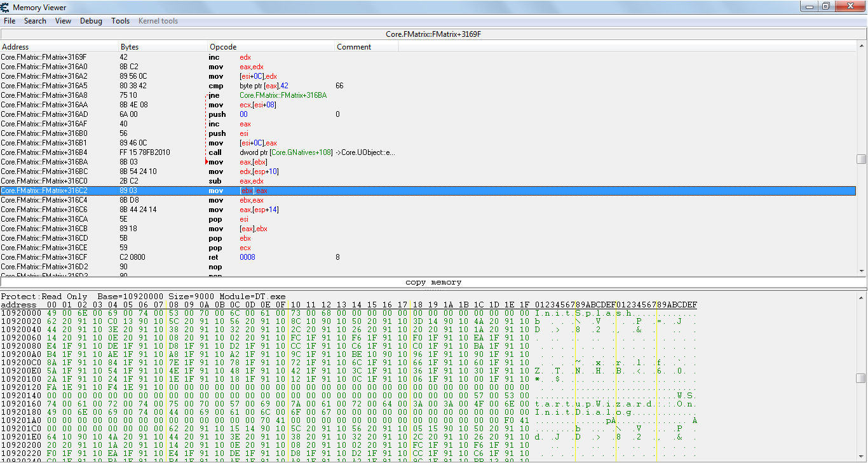868x463 pixels.
Task: Click the Cheat Engine icon in title bar
Action: [5, 7]
